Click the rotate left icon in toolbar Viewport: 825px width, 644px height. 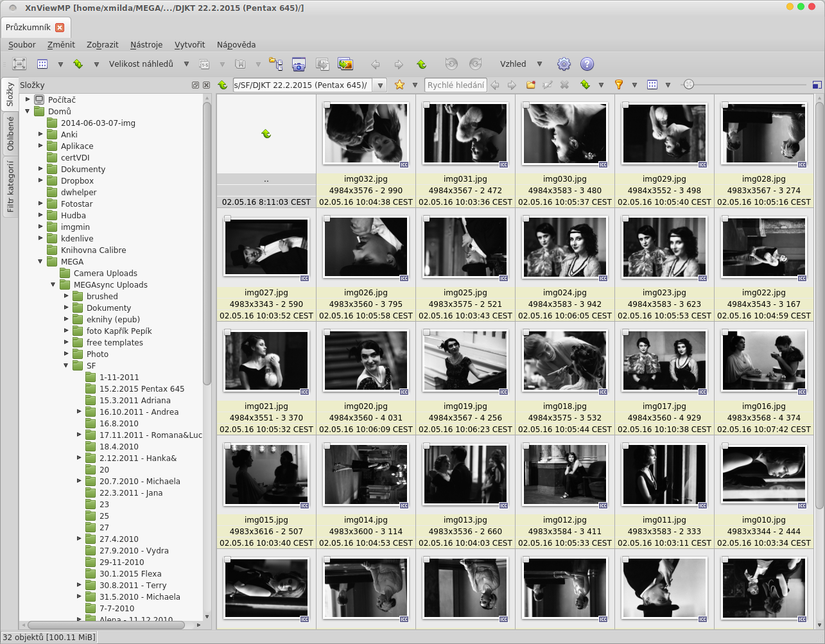coord(451,64)
